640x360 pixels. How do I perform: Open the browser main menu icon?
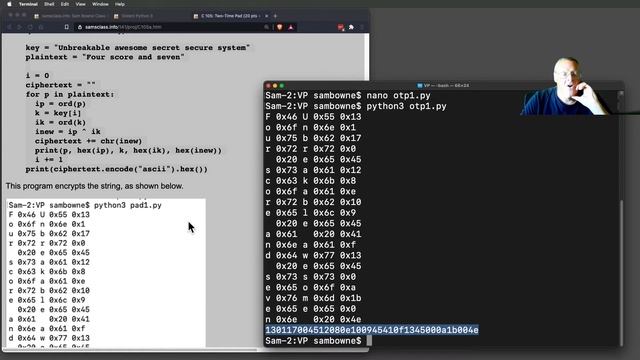362,27
